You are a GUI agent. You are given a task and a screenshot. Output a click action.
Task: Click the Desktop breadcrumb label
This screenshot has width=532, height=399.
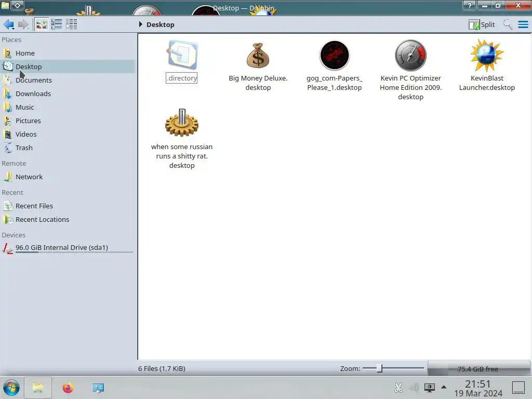(161, 24)
